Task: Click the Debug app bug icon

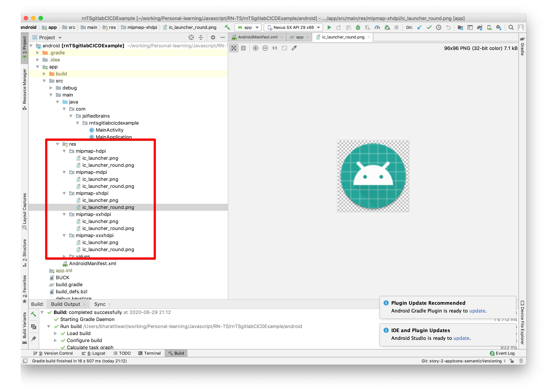Action: 358,27
